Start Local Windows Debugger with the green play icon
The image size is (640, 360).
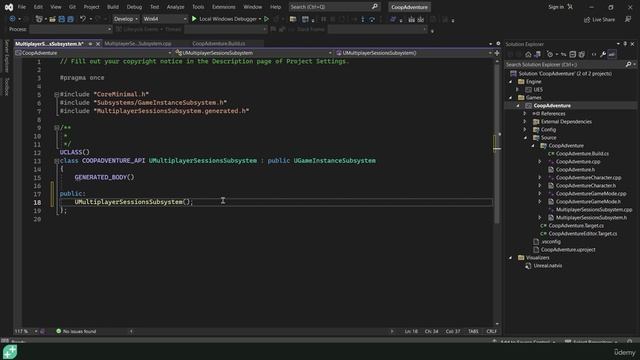(x=194, y=19)
